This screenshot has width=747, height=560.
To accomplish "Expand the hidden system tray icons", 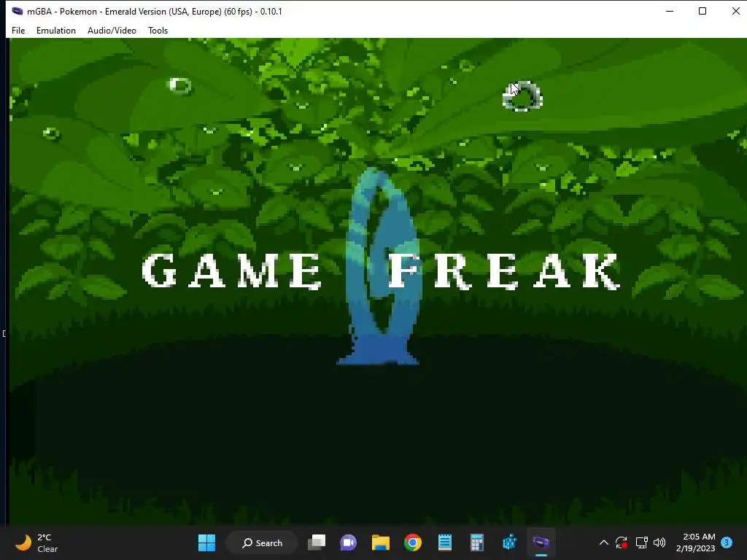I will [x=603, y=542].
